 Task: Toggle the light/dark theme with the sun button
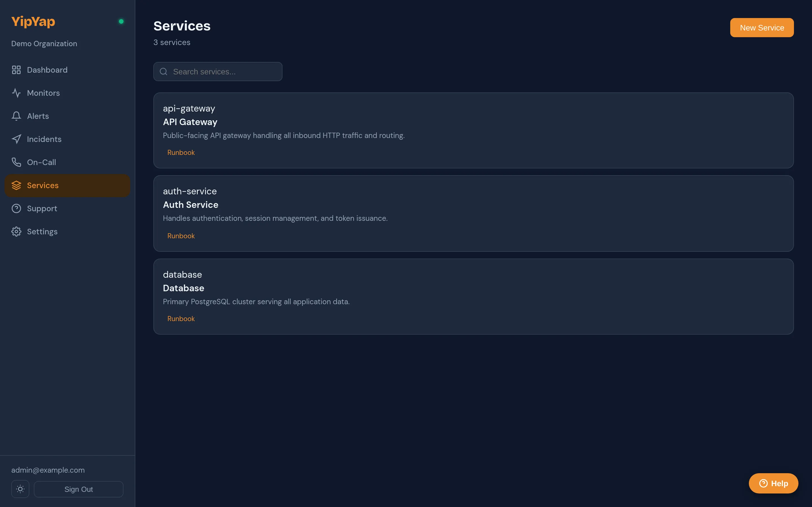point(20,489)
